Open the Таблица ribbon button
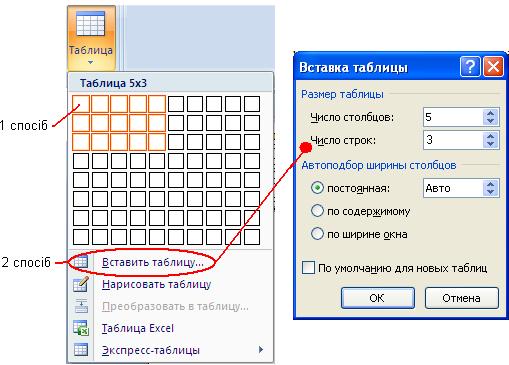 tap(91, 37)
